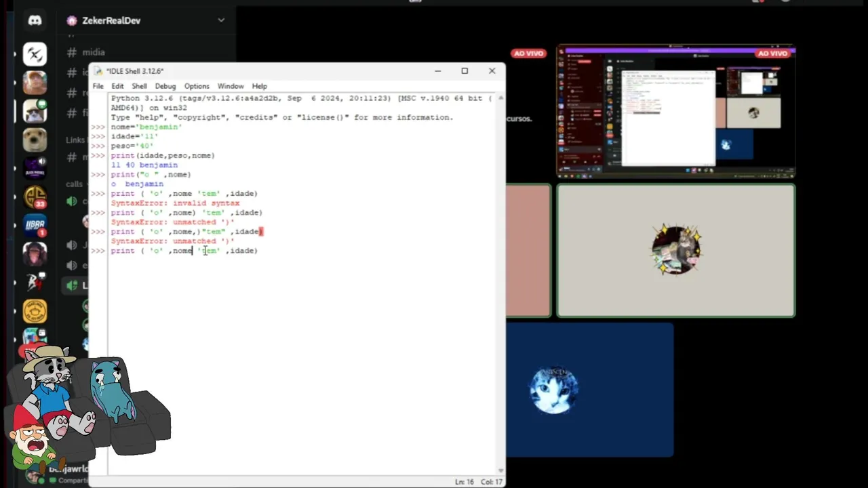Open the server icon with gold 33 badge
The height and width of the screenshot is (488, 868).
(35, 197)
